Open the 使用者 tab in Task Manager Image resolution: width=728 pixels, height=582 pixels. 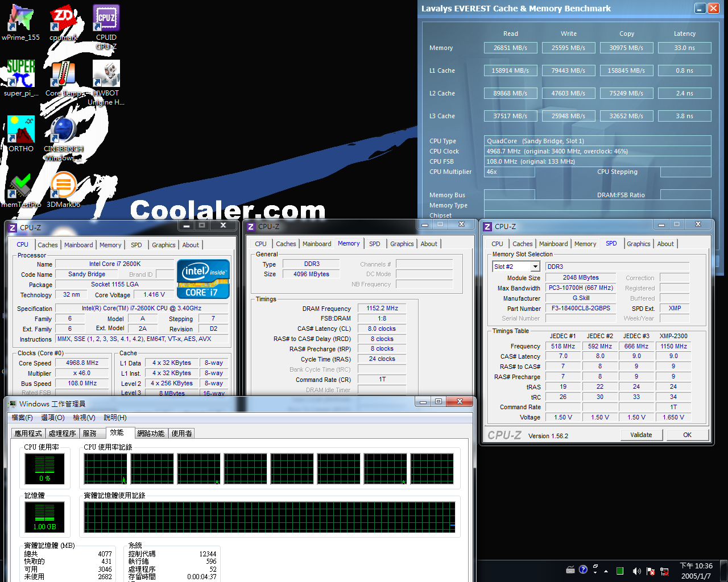(x=181, y=434)
